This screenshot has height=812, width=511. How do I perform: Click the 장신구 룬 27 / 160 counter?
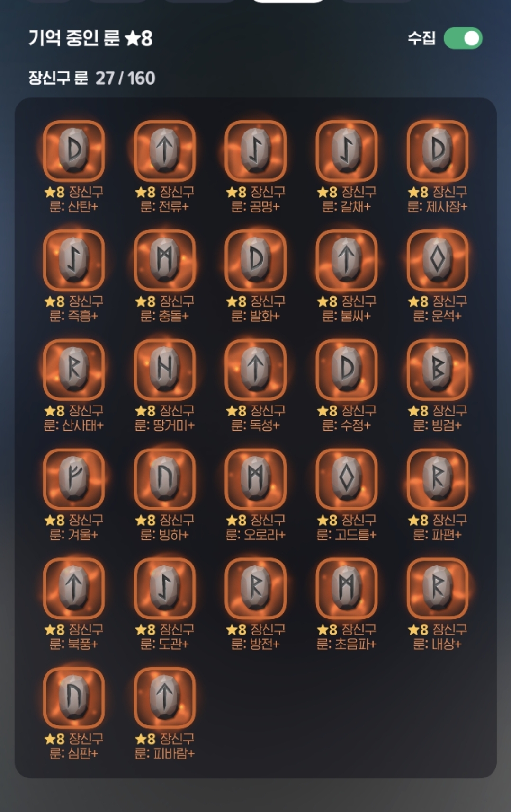coord(91,78)
